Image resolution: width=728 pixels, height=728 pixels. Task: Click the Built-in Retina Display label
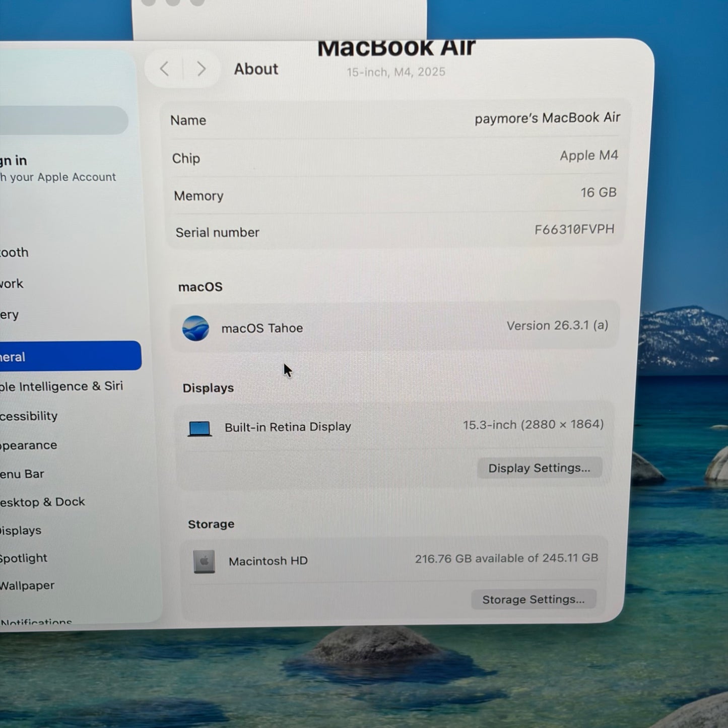(x=288, y=427)
